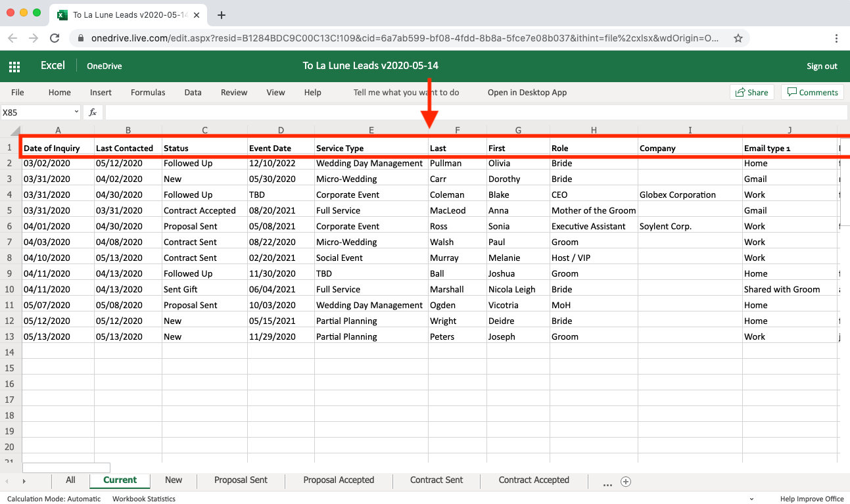Image resolution: width=850 pixels, height=504 pixels.
Task: Switch to the Proposal Sent sheet tab
Action: point(241,480)
